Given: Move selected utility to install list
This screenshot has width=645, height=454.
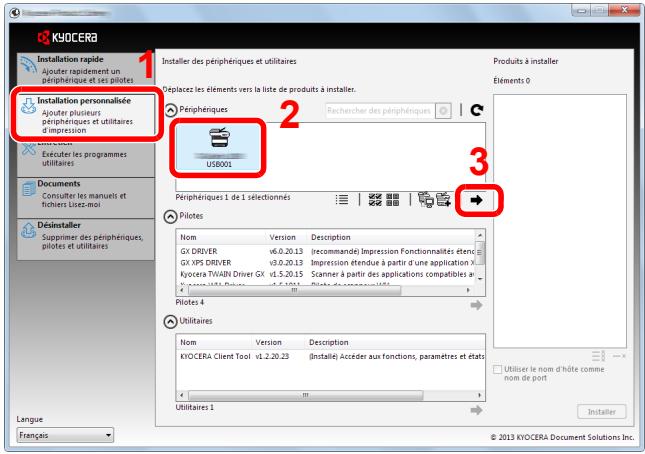Looking at the screenshot, I should (x=476, y=410).
